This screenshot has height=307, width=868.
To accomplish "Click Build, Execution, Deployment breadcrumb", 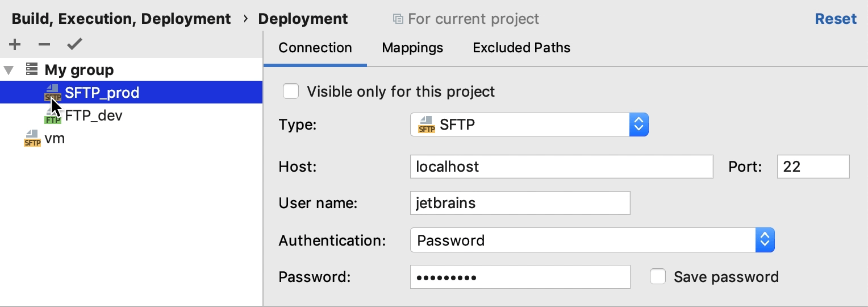I will pyautogui.click(x=121, y=19).
